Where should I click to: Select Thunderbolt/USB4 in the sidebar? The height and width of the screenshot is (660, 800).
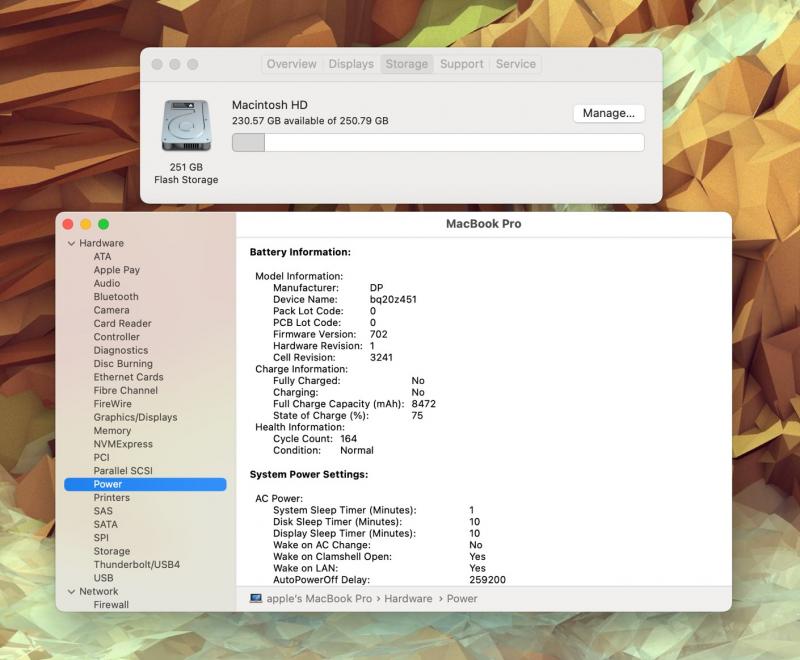[x=137, y=565]
